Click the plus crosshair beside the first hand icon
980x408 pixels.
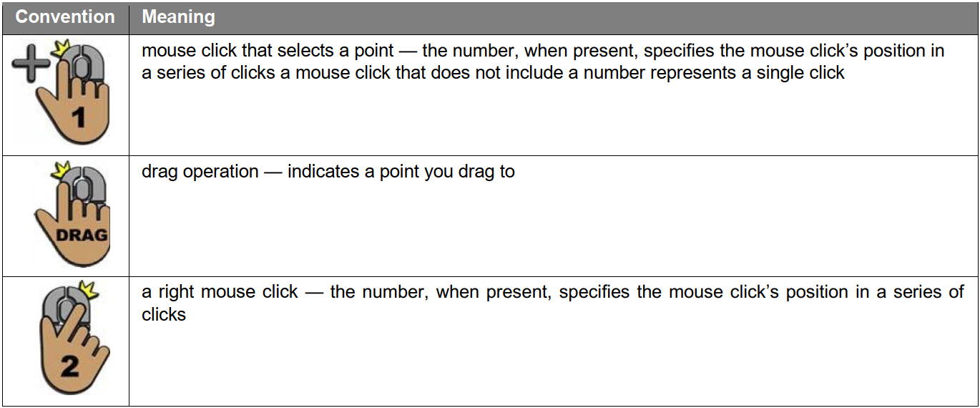point(30,63)
